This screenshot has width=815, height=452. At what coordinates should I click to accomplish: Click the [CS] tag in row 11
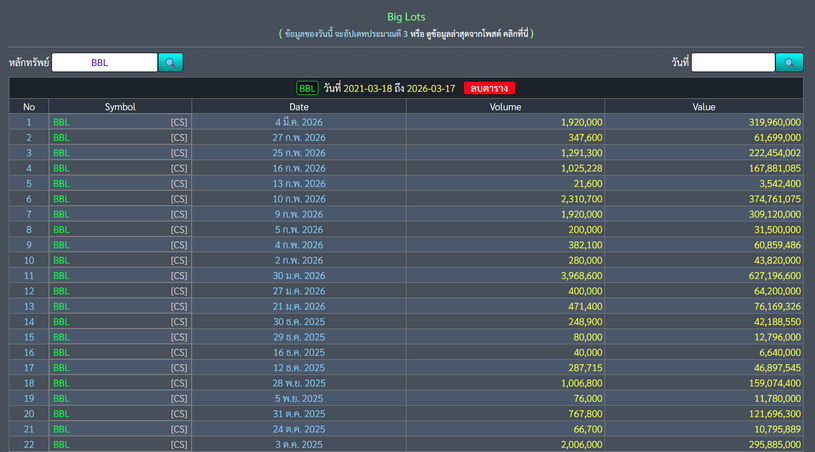(178, 276)
